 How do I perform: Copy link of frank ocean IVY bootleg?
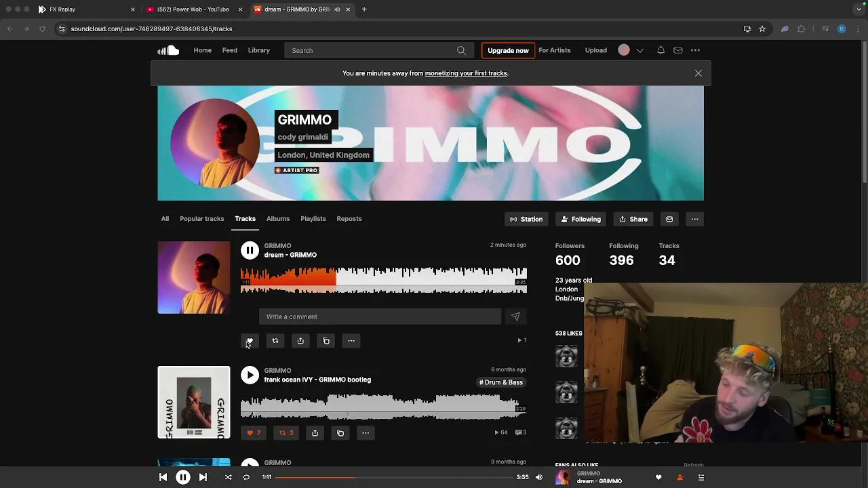pos(340,432)
